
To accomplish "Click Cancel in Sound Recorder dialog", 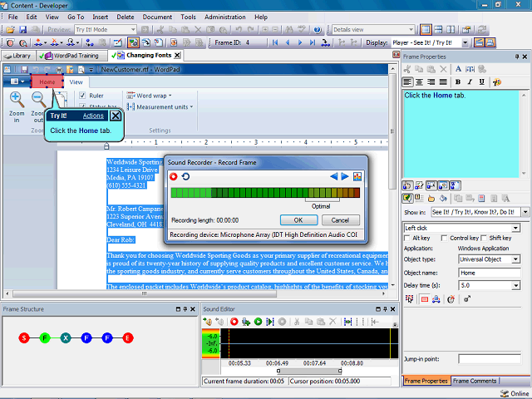I will pos(340,220).
